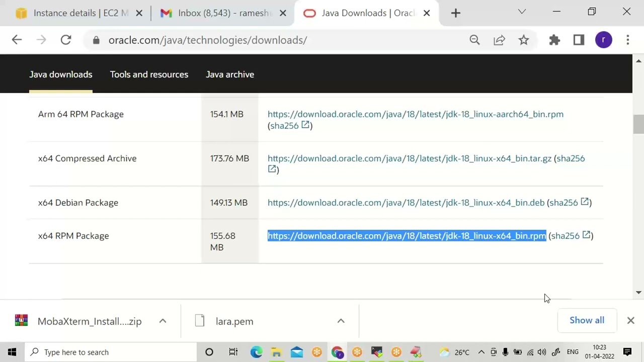Open Task View on taskbar
This screenshot has width=644, height=362.
coord(233,352)
